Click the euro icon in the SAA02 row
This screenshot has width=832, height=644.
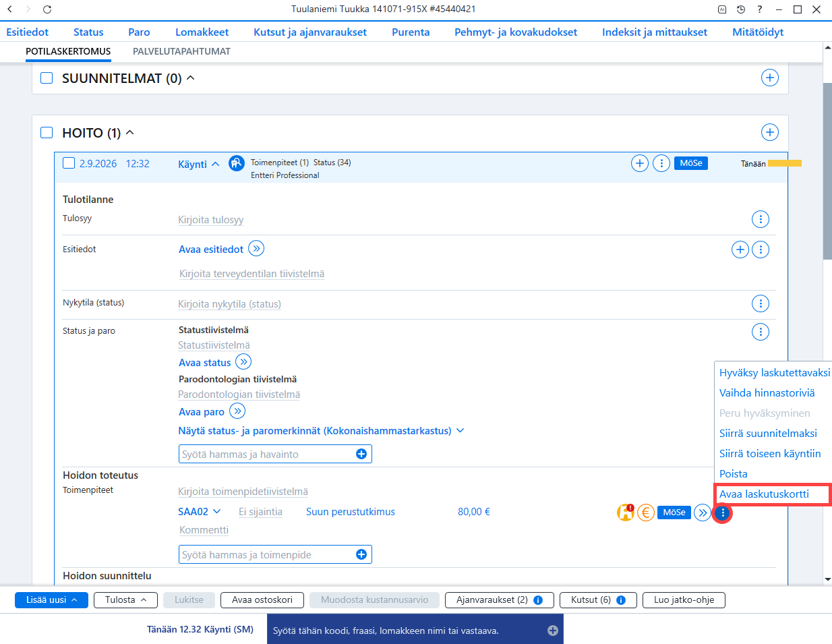pos(646,513)
